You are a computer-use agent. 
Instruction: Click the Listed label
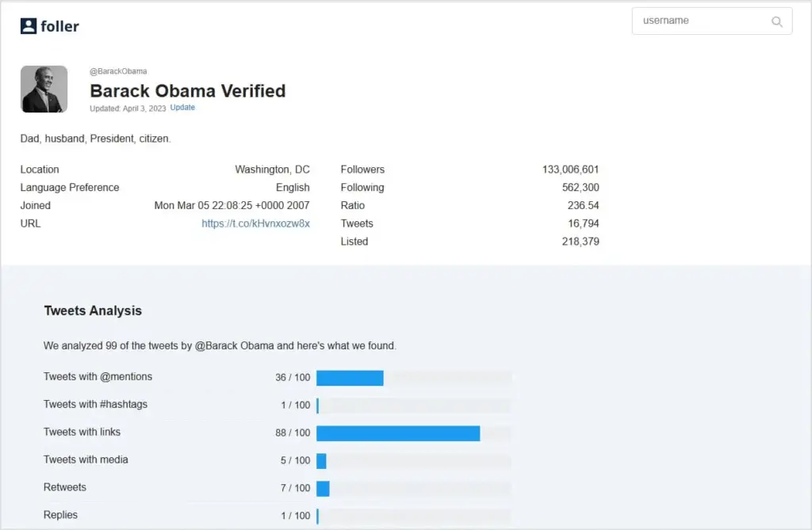click(354, 241)
